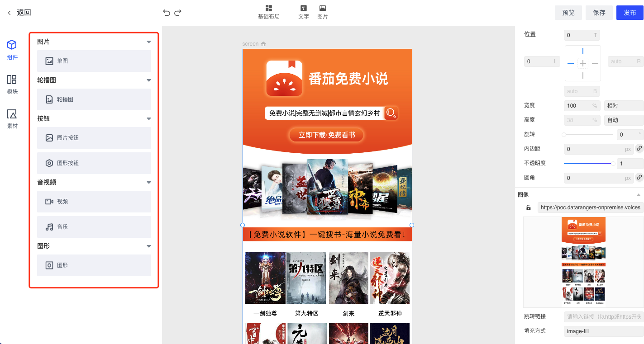Click the home icon beside screen label
The image size is (644, 344).
[x=263, y=44]
